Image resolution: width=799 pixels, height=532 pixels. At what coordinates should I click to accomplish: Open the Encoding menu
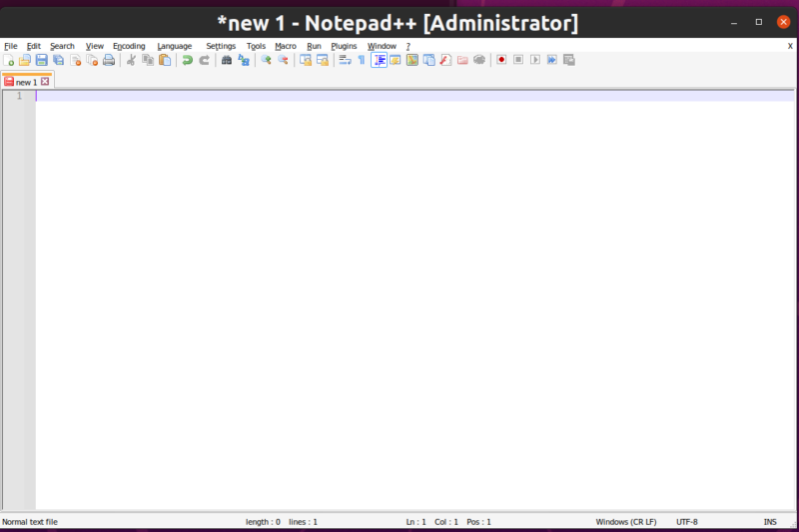click(129, 46)
